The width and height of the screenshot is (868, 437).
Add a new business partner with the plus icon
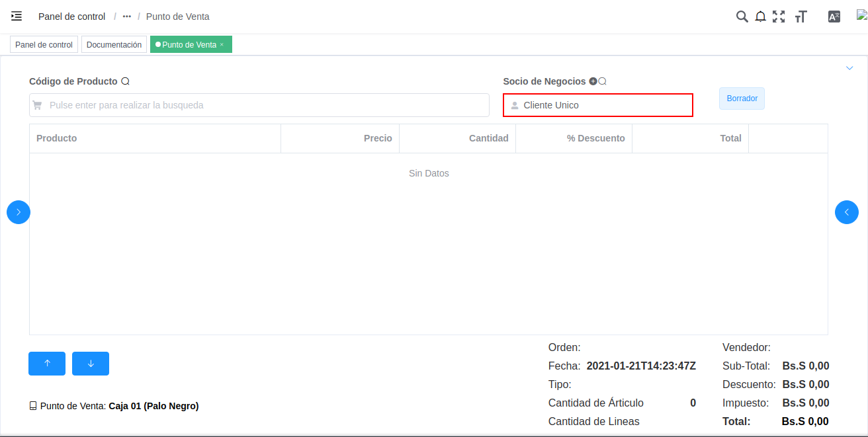tap(593, 81)
